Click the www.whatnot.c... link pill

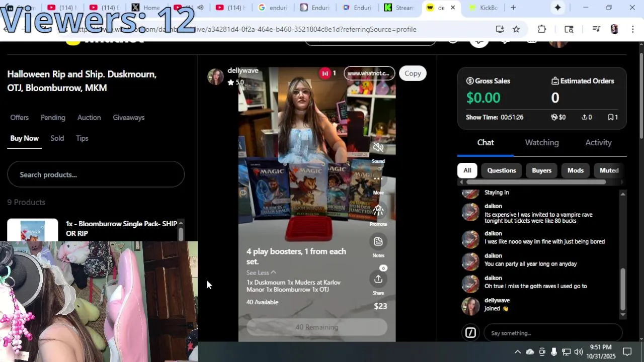pyautogui.click(x=369, y=73)
